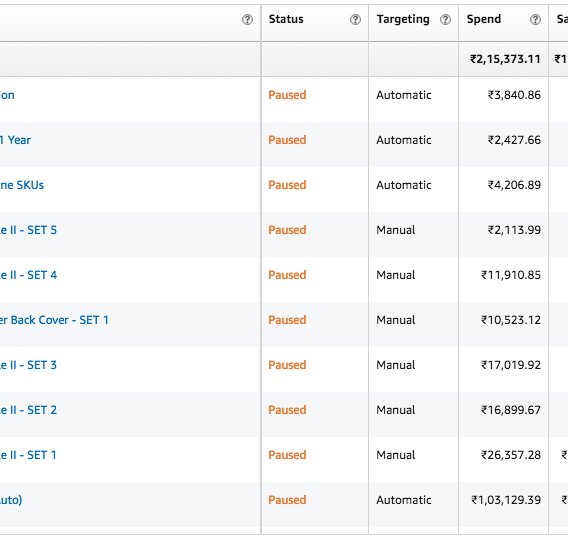The height and width of the screenshot is (540, 568).
Task: Click help icon left of Status column
Action: (x=247, y=20)
